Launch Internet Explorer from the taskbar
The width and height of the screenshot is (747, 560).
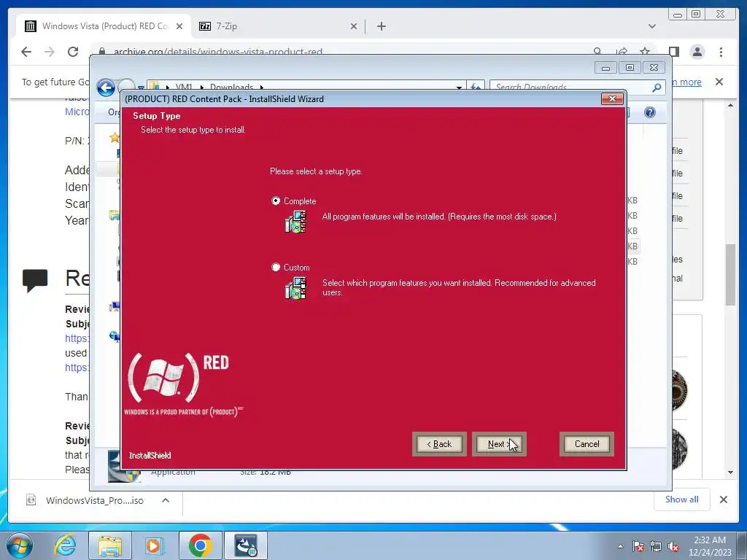pos(65,545)
